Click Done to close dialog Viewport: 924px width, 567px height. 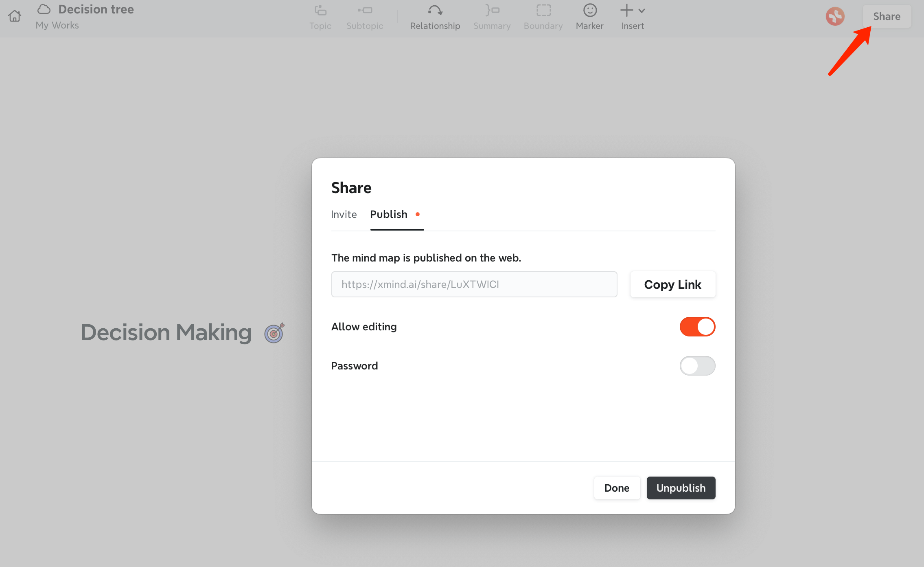(617, 488)
